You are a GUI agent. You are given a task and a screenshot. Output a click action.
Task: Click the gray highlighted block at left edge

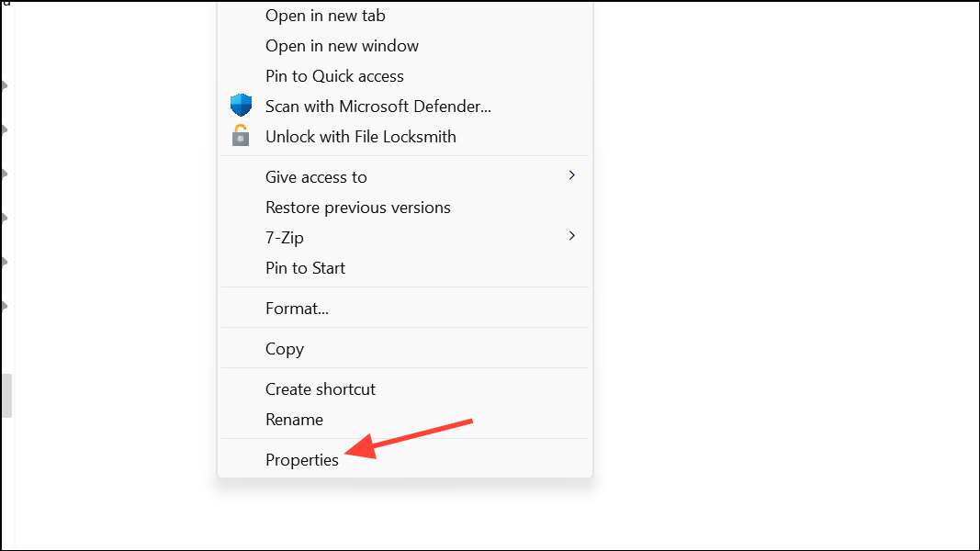coord(6,395)
